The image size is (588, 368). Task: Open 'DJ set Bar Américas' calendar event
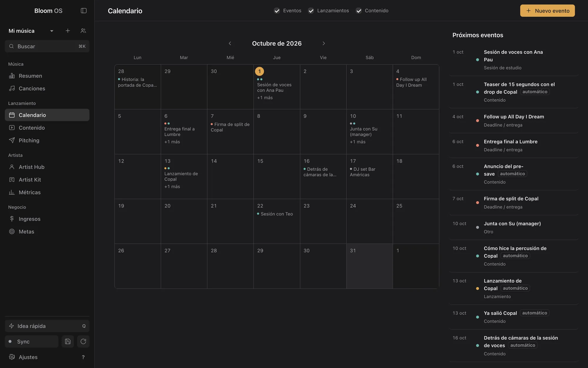[363, 172]
